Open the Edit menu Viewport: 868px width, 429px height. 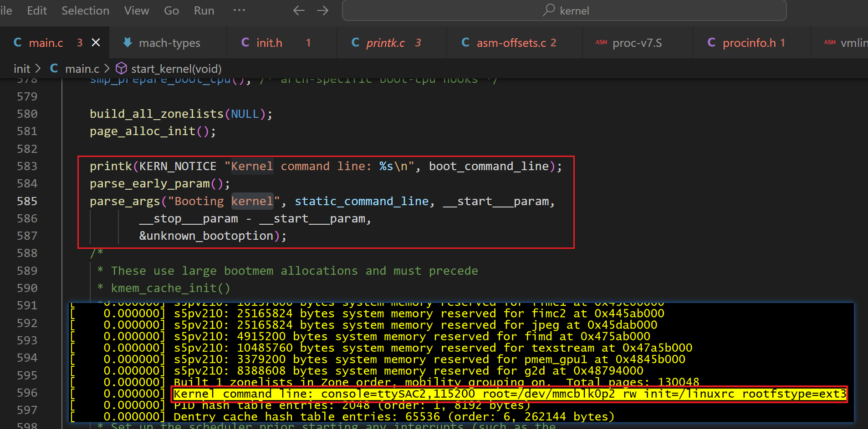pyautogui.click(x=37, y=10)
